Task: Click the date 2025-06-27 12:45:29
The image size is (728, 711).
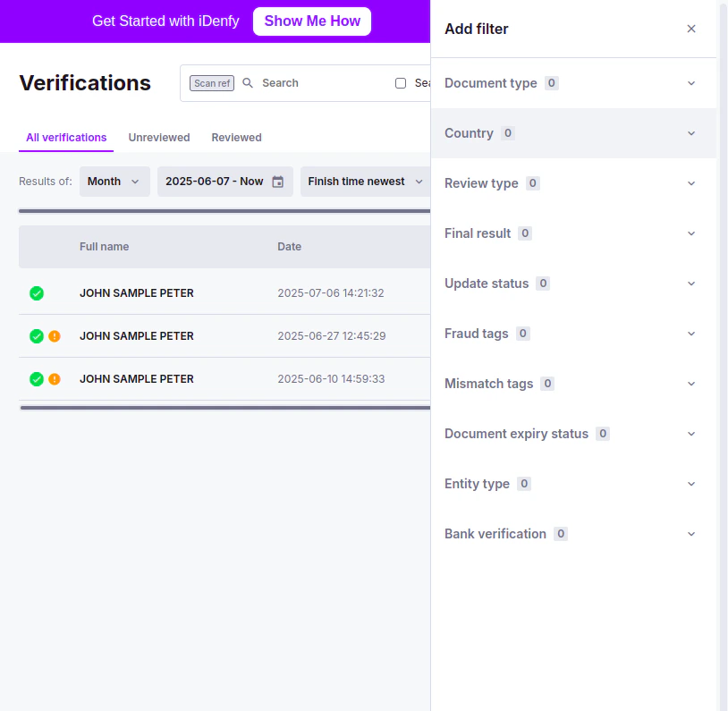Action: pos(332,336)
